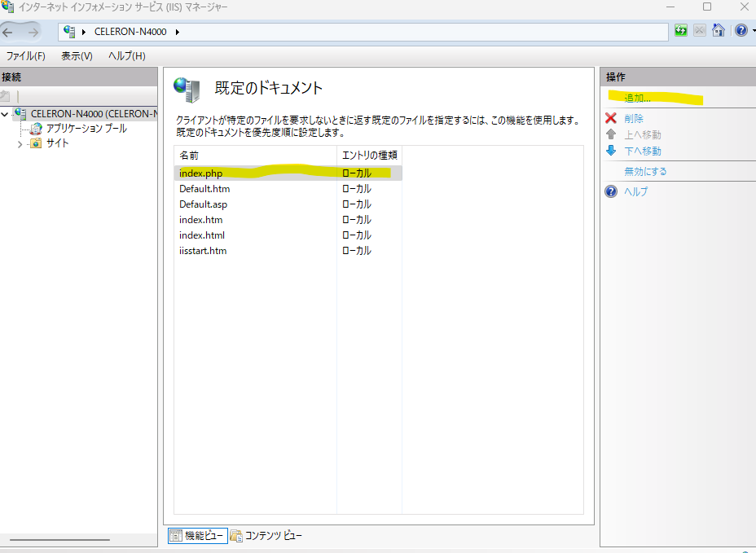Select index.php in document list
Image resolution: width=756 pixels, height=553 pixels.
click(288, 173)
